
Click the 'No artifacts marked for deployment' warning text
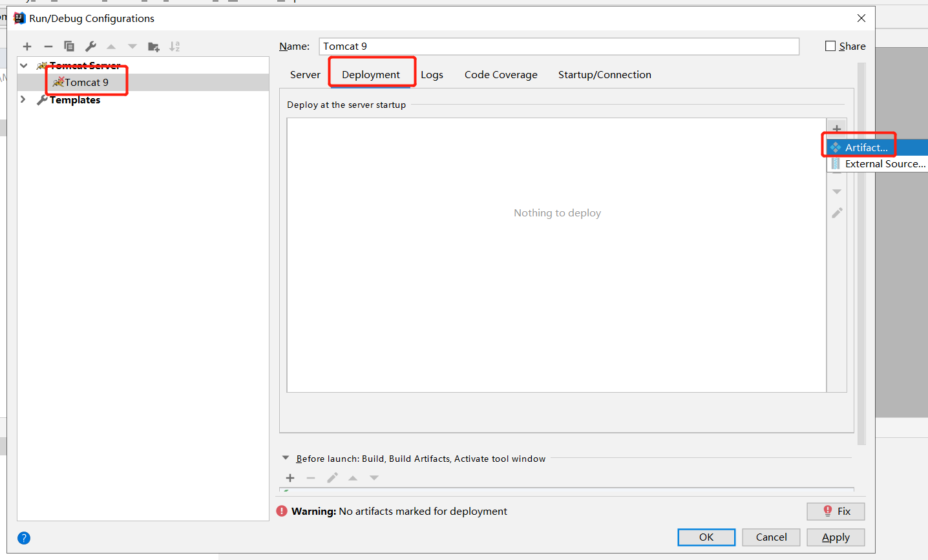point(423,511)
